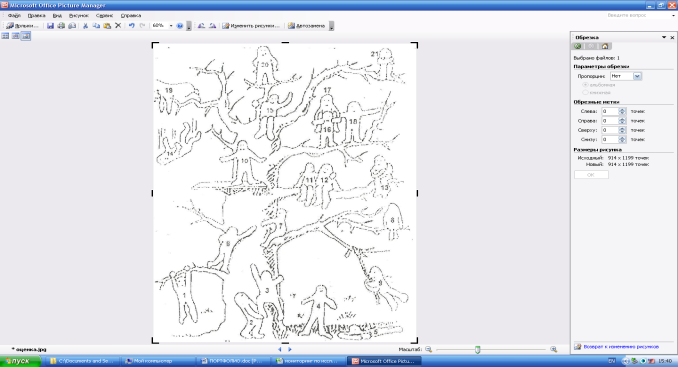
Task: Delete the picture using the X toolbar icon
Action: point(118,26)
